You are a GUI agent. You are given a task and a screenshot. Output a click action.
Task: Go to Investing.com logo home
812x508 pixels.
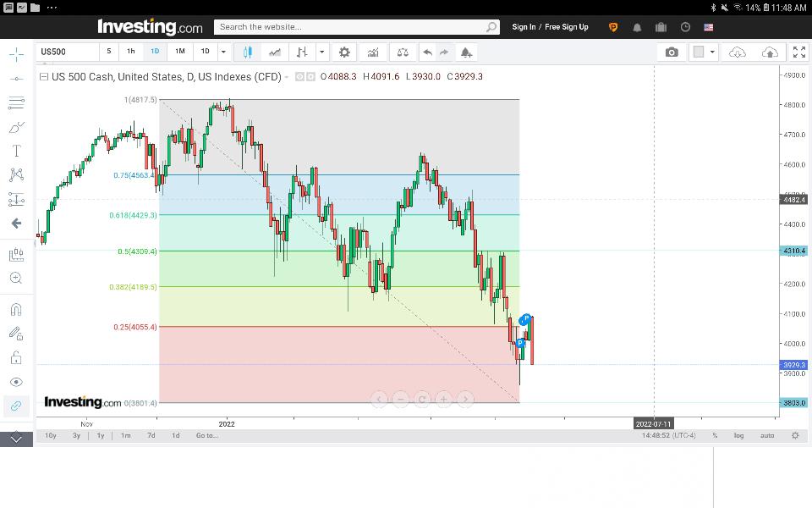point(150,27)
